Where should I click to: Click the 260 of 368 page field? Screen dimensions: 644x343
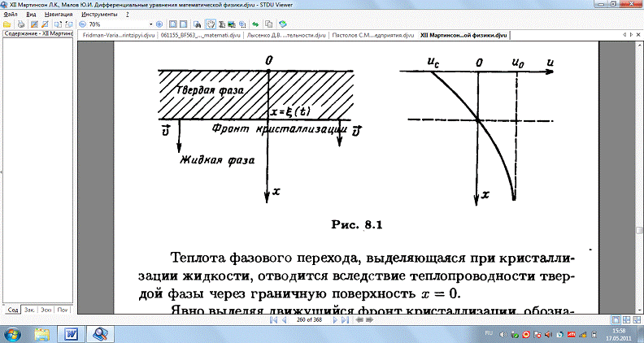click(x=309, y=319)
